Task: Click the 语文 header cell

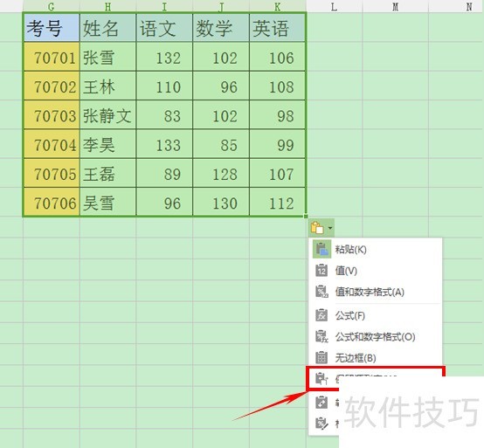Action: (x=164, y=27)
